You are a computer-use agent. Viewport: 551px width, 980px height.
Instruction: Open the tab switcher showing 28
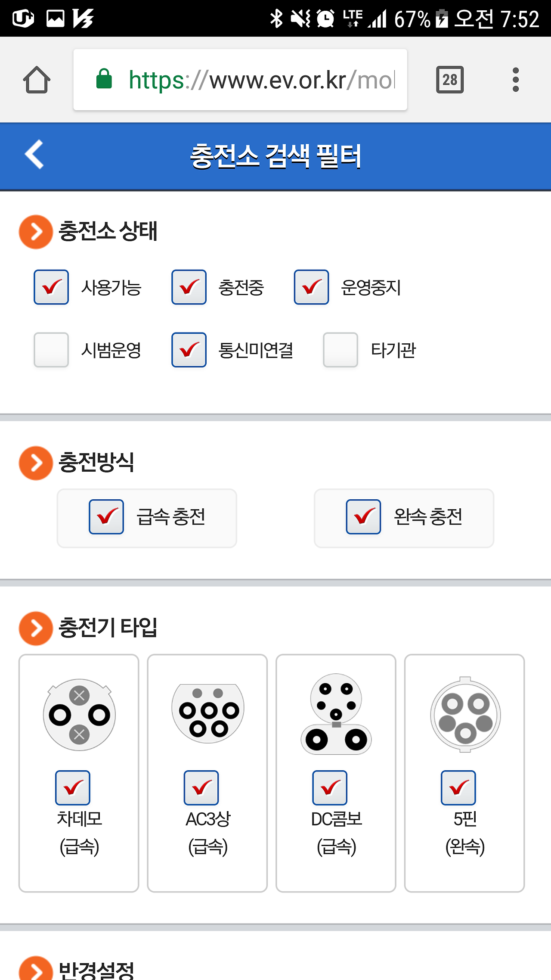pyautogui.click(x=450, y=80)
